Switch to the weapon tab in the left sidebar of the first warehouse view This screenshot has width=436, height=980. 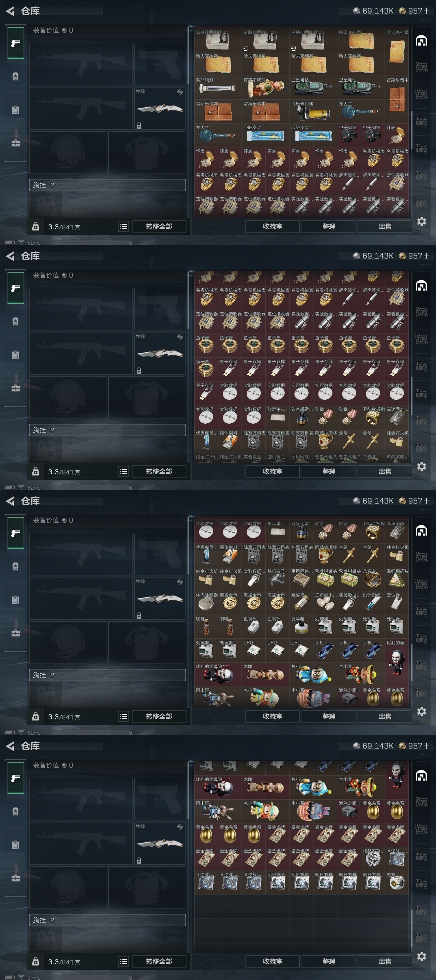click(15, 43)
